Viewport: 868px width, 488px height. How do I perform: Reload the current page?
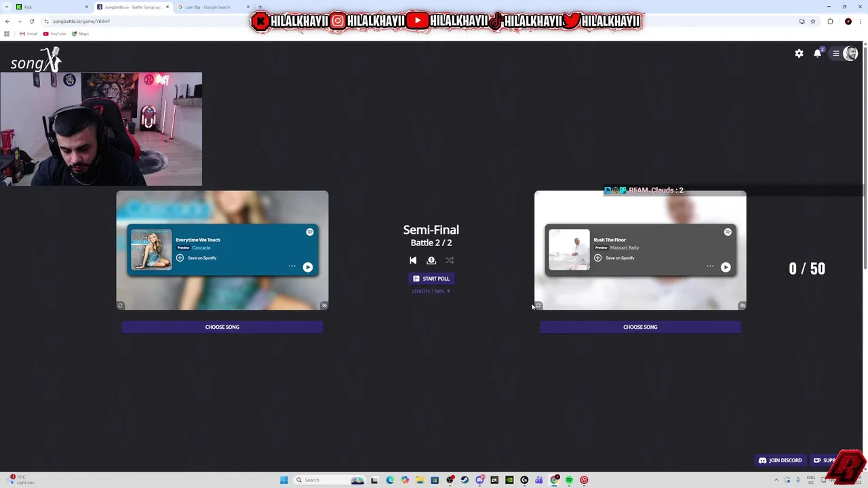click(31, 21)
